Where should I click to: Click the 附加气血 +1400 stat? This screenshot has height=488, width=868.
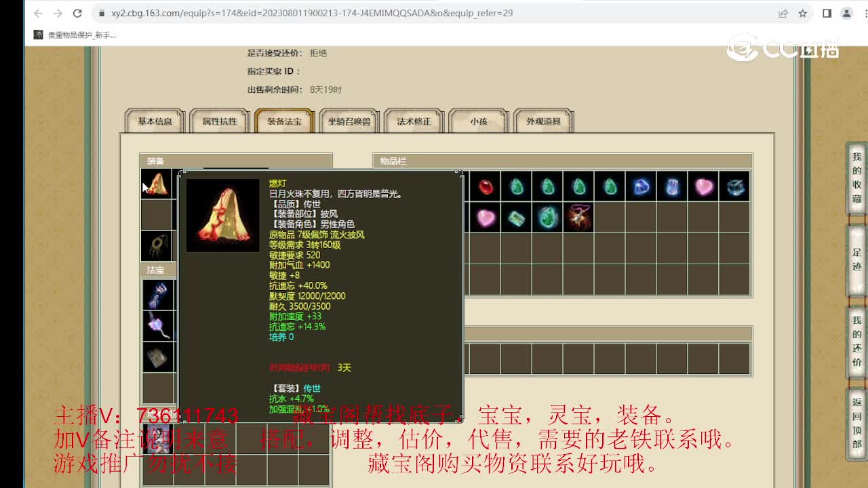point(299,265)
